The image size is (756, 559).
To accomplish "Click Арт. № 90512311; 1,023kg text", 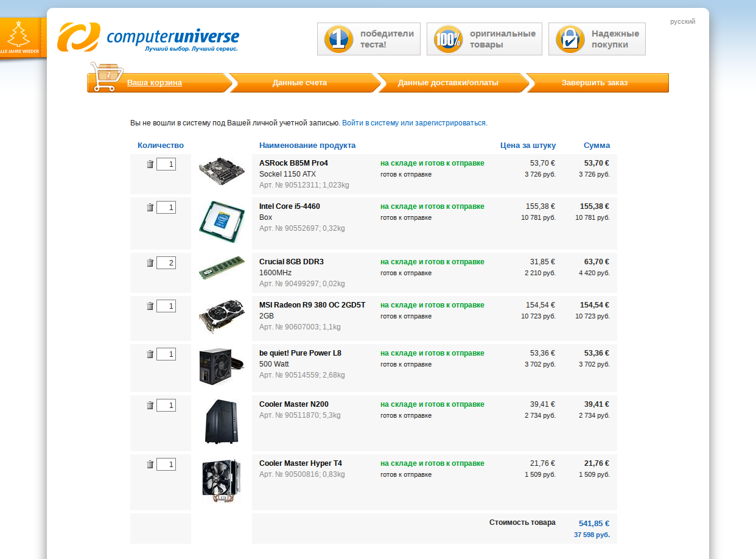I will (x=304, y=185).
